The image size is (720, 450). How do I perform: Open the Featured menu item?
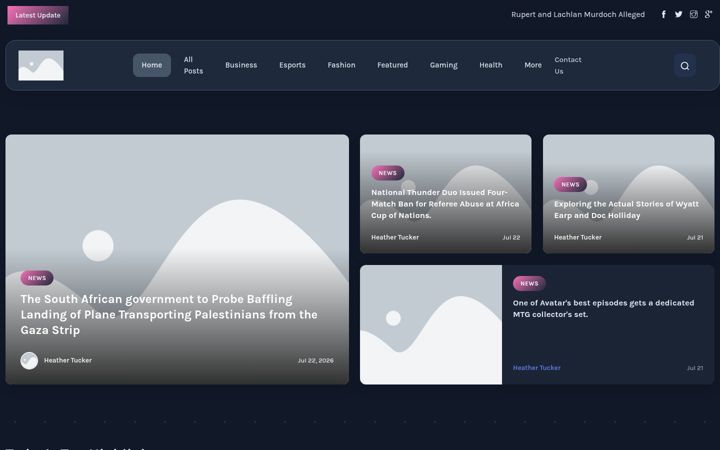point(393,65)
